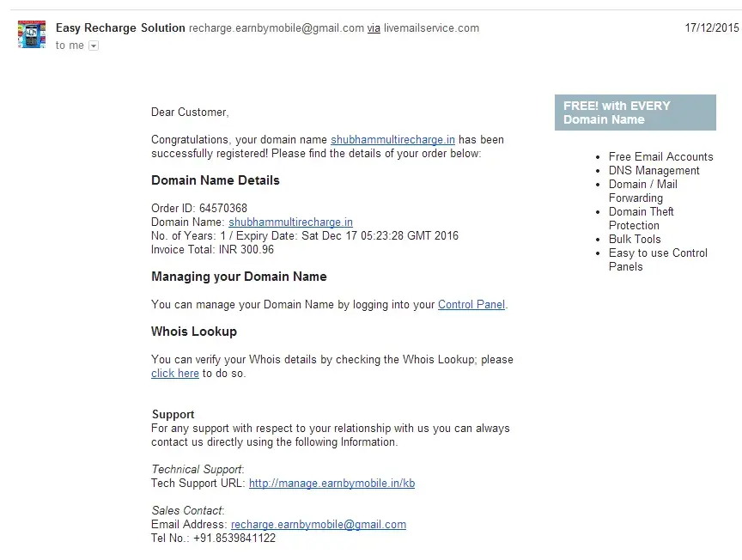The height and width of the screenshot is (560, 742).
Task: Click the sender's email address in the header
Action: click(277, 27)
